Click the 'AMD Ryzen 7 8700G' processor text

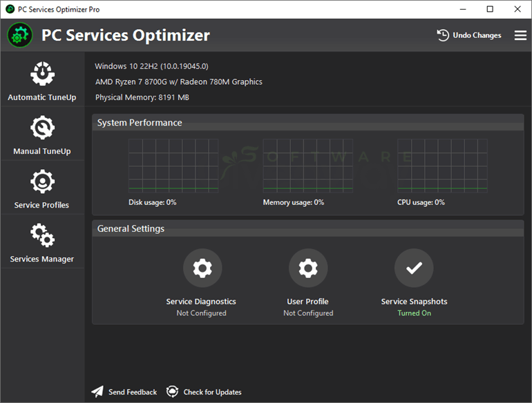(179, 81)
